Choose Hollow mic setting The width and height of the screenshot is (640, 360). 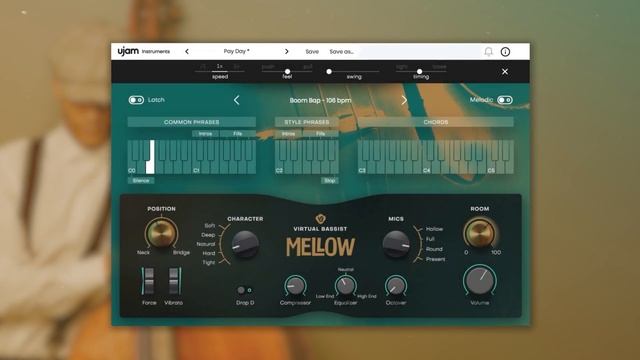pyautogui.click(x=434, y=229)
